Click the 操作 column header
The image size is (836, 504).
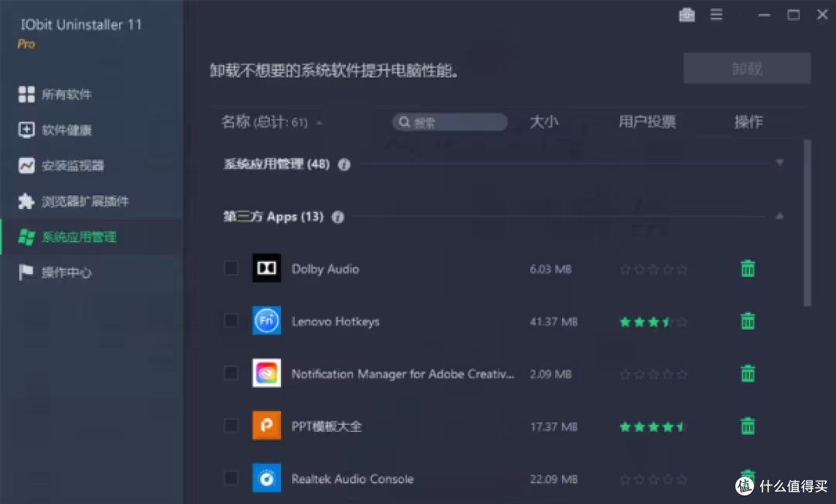click(x=749, y=122)
